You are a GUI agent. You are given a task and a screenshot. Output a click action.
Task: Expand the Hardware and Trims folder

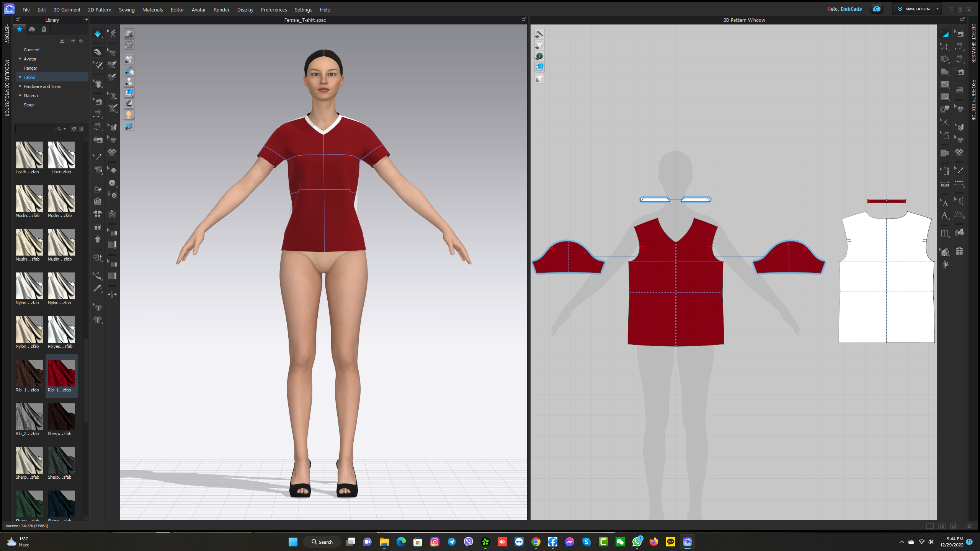(20, 86)
